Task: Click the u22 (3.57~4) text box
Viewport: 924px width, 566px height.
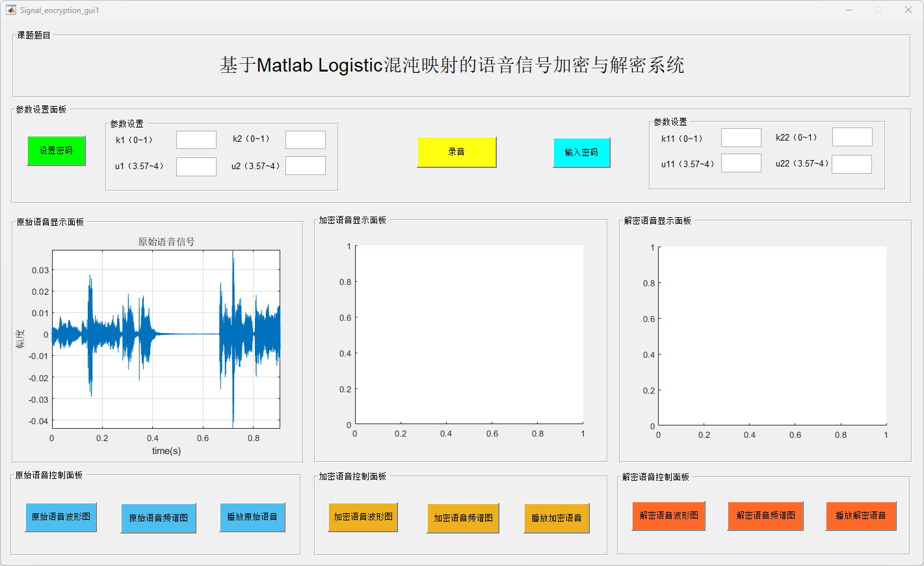Action: pyautogui.click(x=852, y=164)
